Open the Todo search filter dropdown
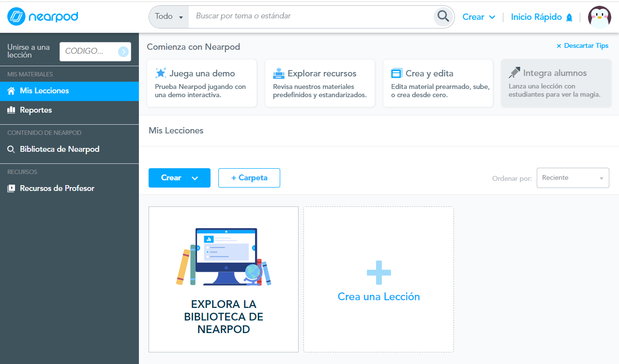The width and height of the screenshot is (619, 364). point(168,17)
